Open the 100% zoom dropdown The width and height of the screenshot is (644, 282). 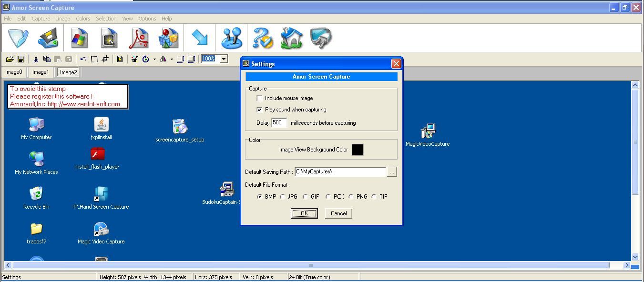tap(224, 59)
